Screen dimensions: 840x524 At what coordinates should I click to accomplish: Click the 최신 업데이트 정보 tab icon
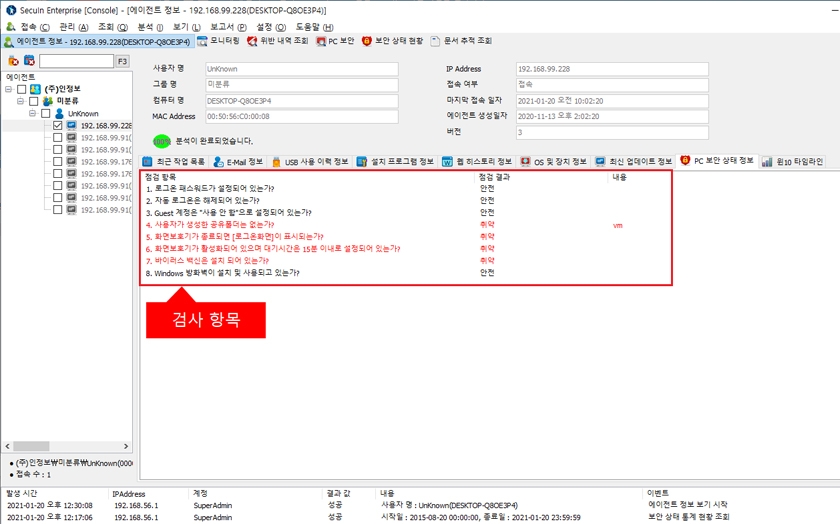[x=601, y=161]
